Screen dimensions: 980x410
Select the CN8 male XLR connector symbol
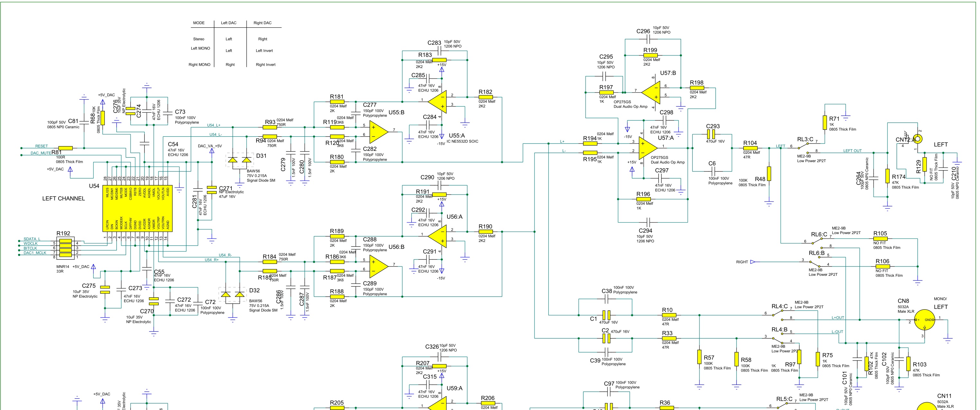pyautogui.click(x=924, y=320)
